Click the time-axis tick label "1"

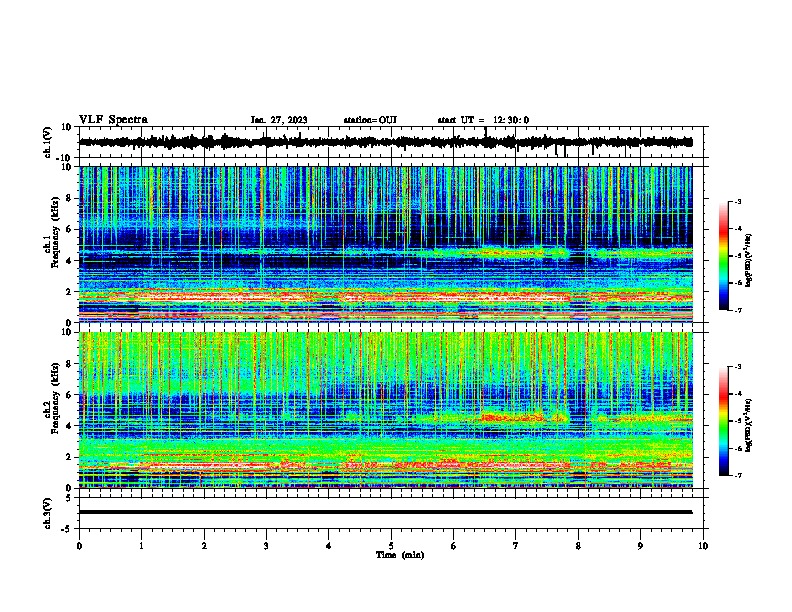click(x=141, y=546)
